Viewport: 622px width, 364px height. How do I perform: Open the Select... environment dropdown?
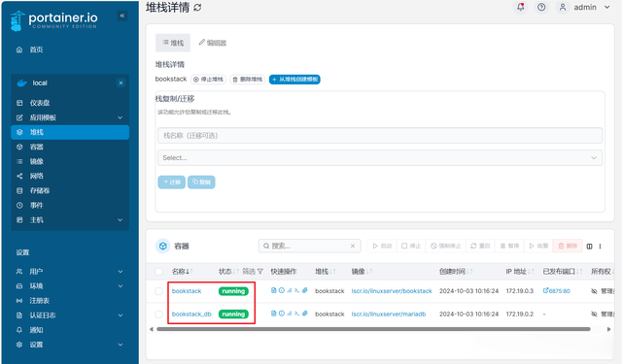(380, 157)
